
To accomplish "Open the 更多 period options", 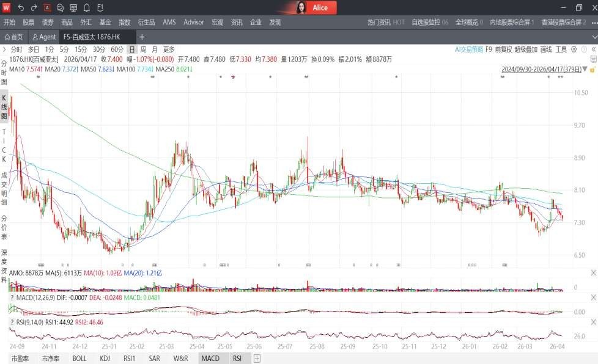I will [169, 49].
